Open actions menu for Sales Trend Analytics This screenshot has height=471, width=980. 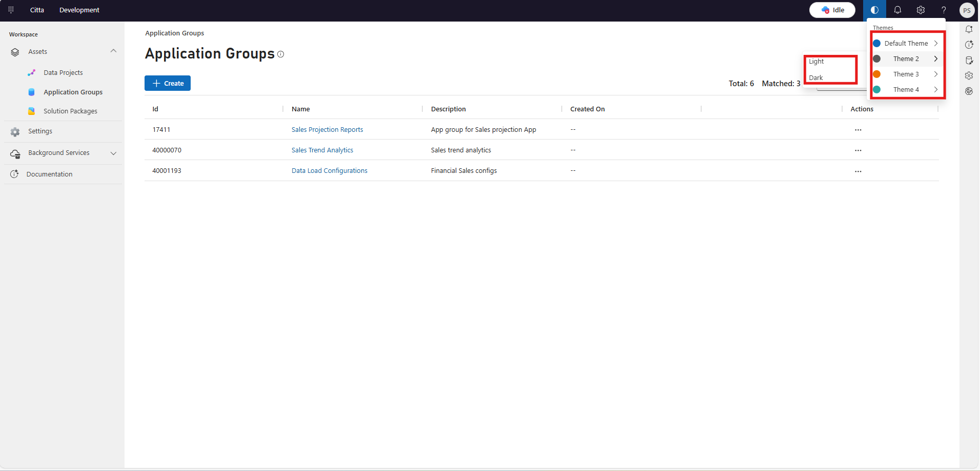click(x=858, y=150)
